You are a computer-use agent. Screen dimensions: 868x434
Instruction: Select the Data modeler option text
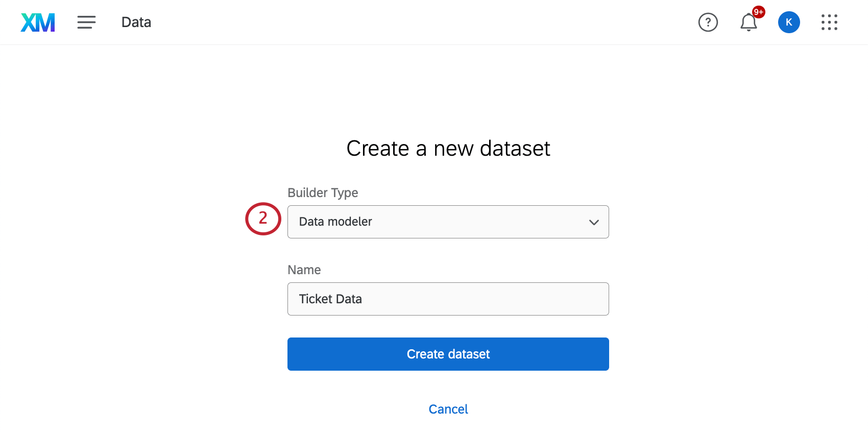335,222
